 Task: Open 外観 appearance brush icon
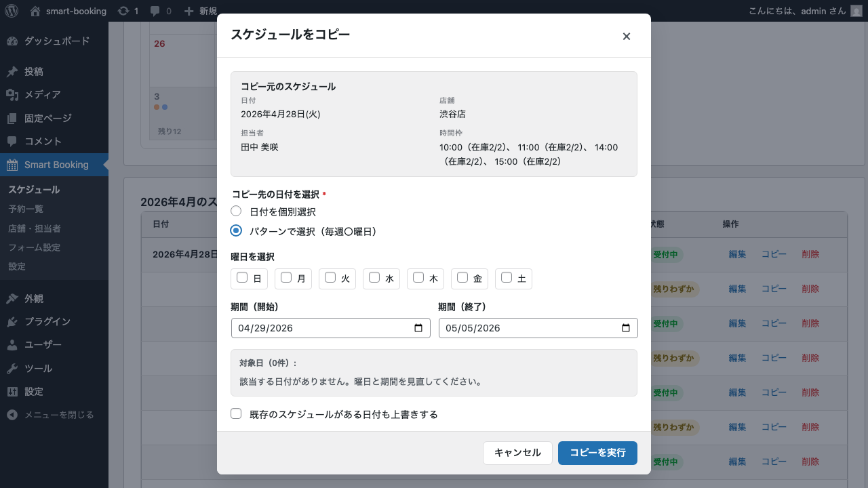pyautogui.click(x=12, y=299)
